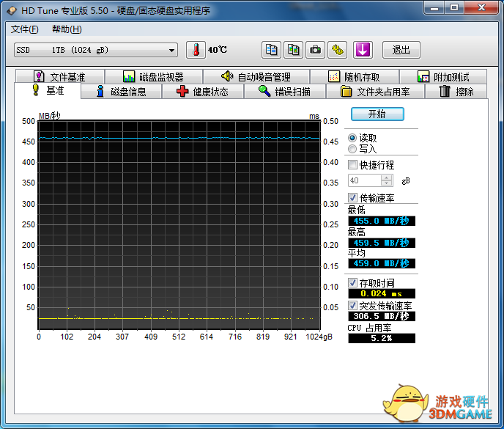Click the average 459.0 MB/秒 value
Screen dimensions: 504x429
[x=382, y=263]
